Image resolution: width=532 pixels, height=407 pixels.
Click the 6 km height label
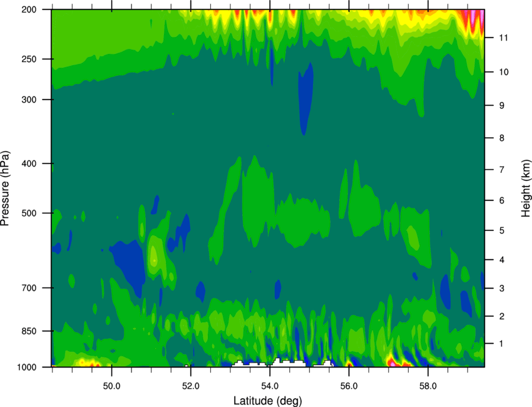click(x=501, y=200)
